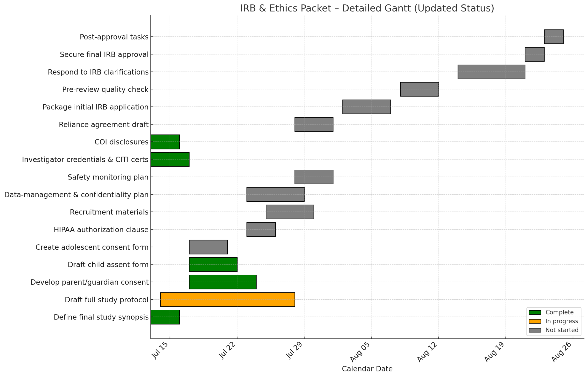Viewport: 588px width, 377px height.
Task: Select the Reliance agreement draft bar
Action: [314, 124]
